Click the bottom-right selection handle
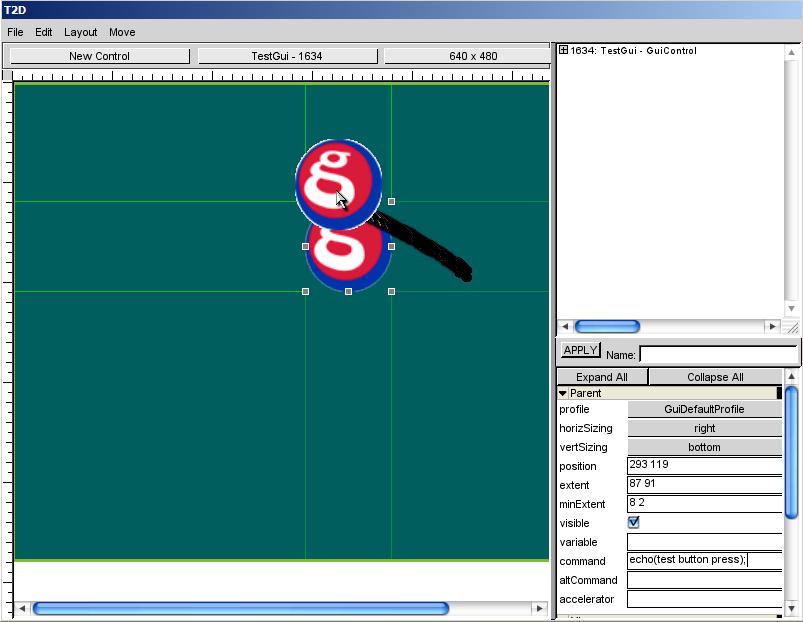The width and height of the screenshot is (803, 622). point(391,291)
